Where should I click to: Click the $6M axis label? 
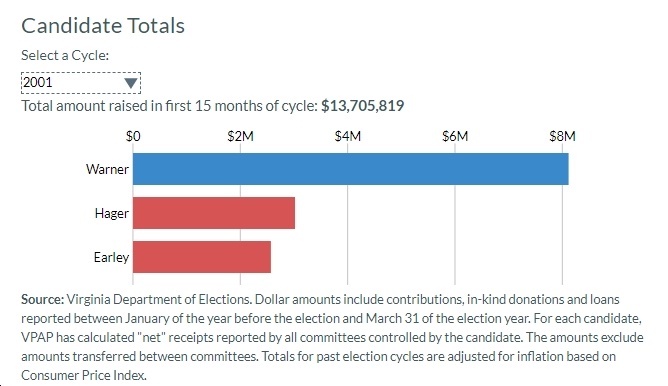point(455,136)
